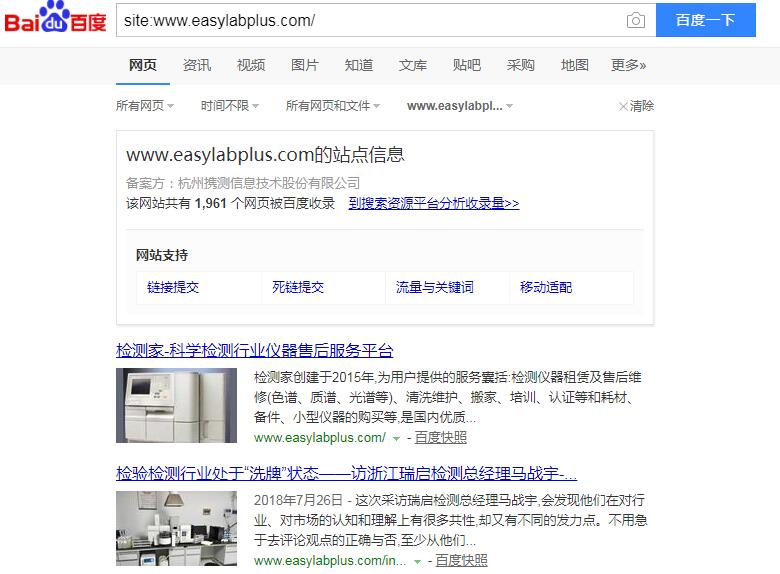This screenshot has width=780, height=574.
Task: Click the search query input field
Action: click(368, 20)
